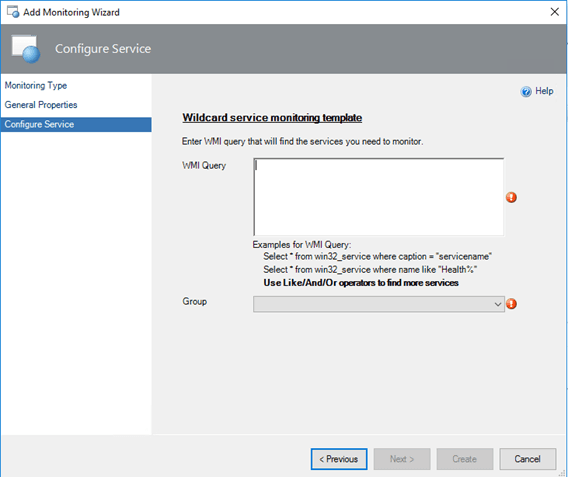Viewport: 568px width, 477px height.
Task: Click the Next button
Action: point(402,459)
